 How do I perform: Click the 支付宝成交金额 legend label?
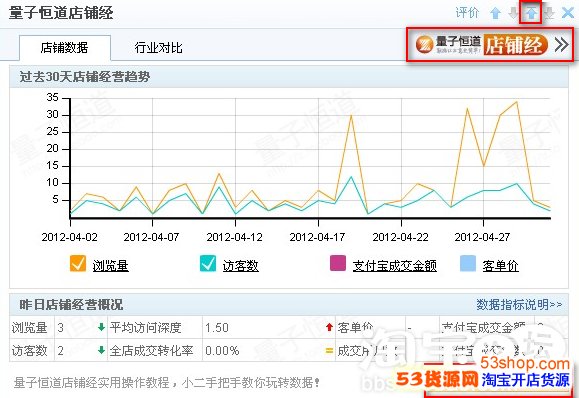tap(395, 265)
